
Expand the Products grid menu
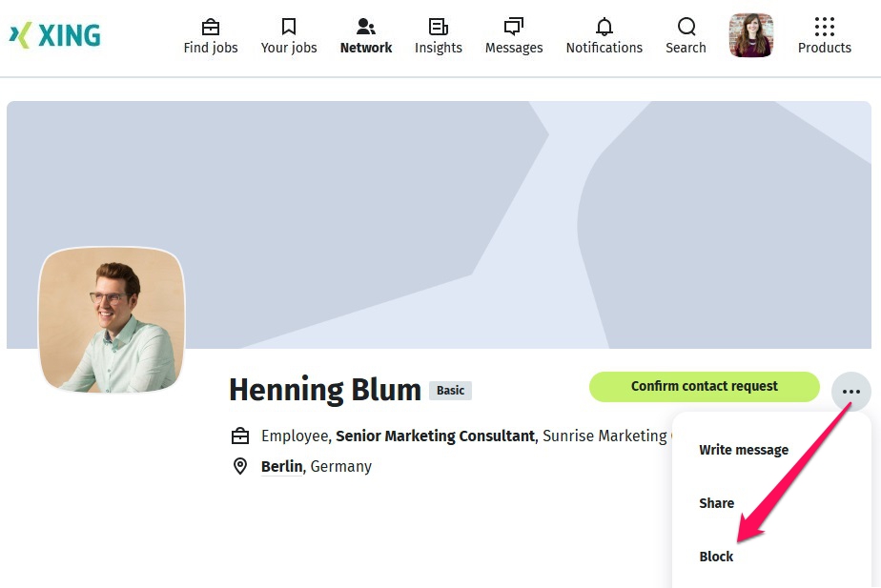825,27
